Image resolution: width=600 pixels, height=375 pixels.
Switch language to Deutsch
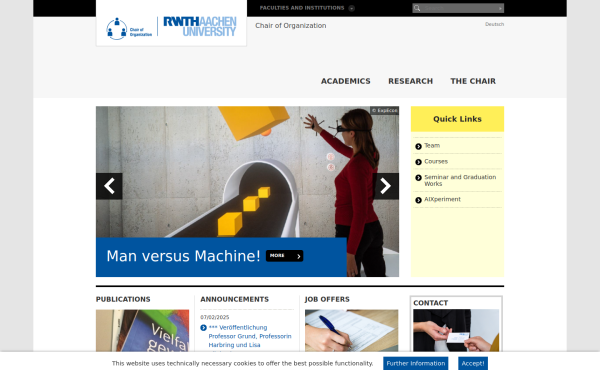(x=494, y=24)
